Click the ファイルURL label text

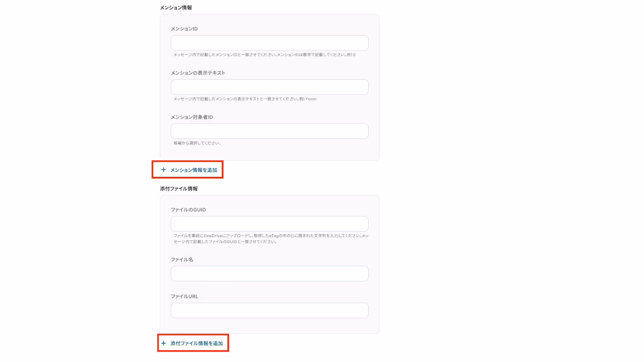tap(184, 296)
